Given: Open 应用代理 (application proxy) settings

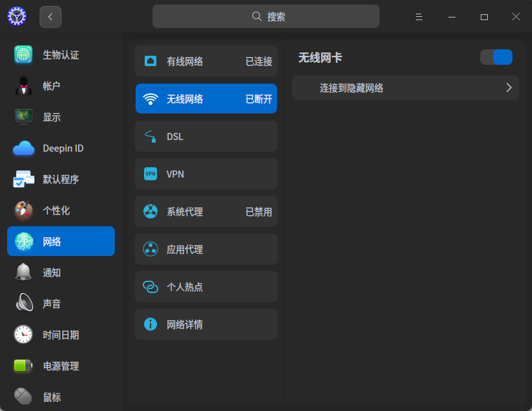Looking at the screenshot, I should [x=206, y=249].
